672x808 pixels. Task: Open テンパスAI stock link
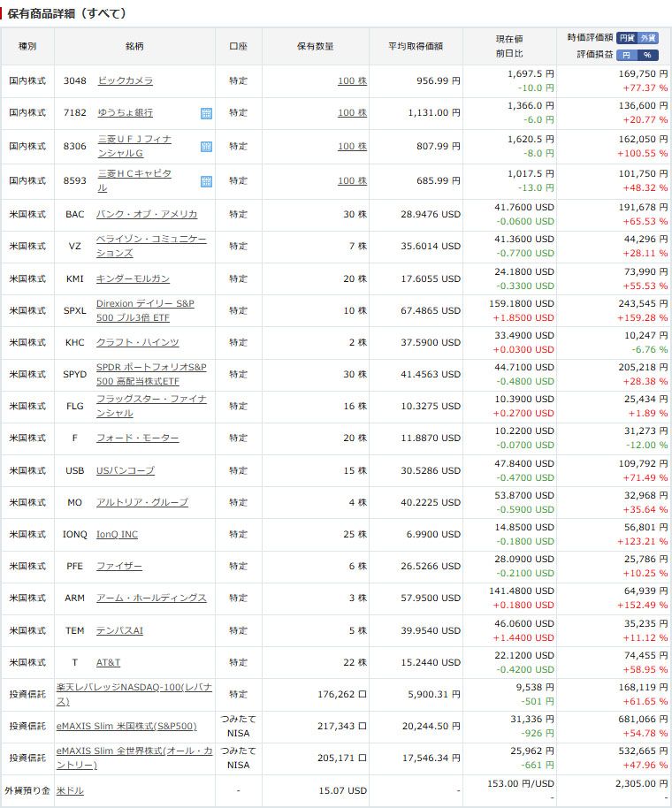pos(119,630)
